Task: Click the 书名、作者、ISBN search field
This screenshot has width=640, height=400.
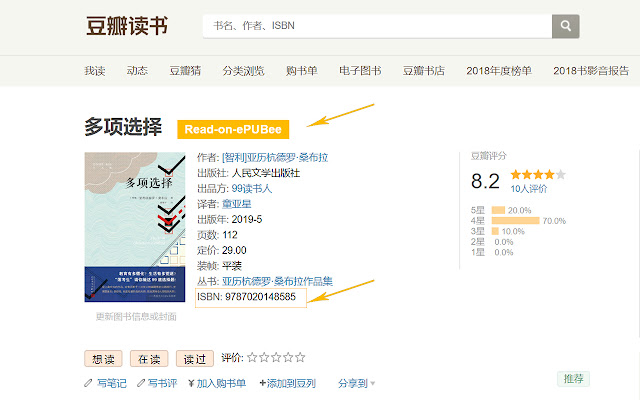Action: click(378, 26)
